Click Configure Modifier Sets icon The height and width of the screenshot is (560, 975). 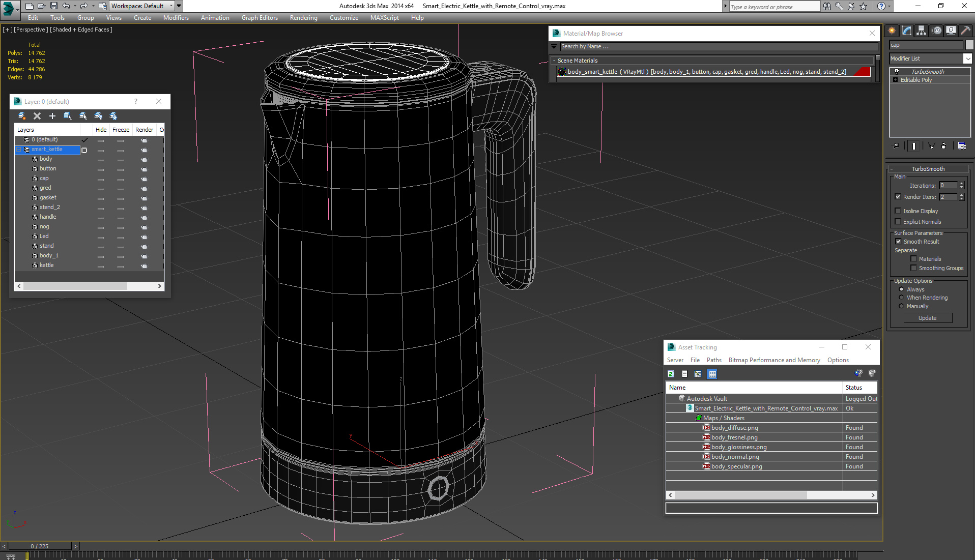pyautogui.click(x=962, y=146)
